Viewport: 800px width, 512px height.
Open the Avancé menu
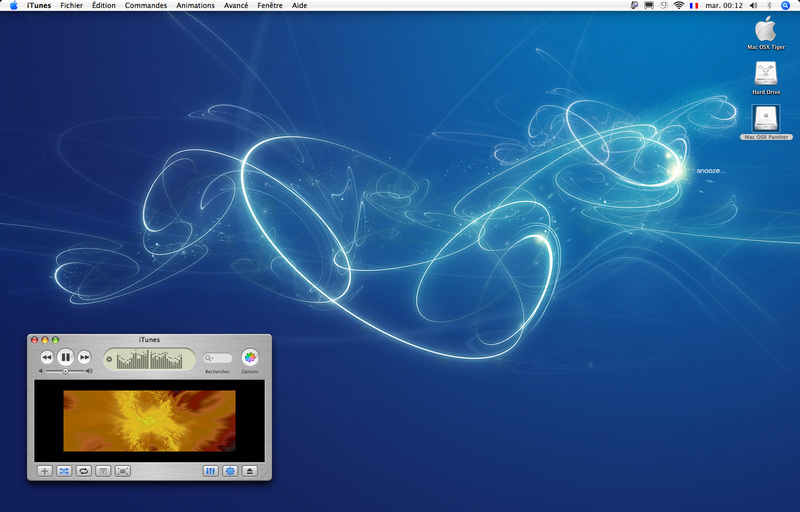pyautogui.click(x=236, y=5)
